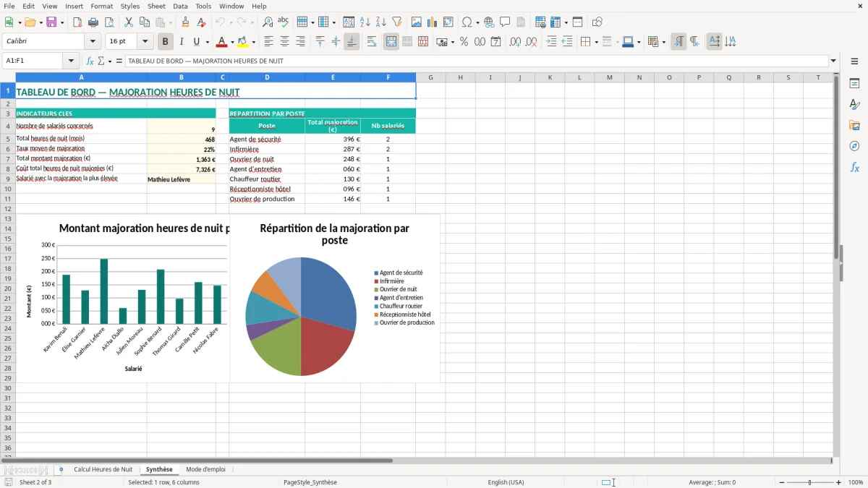Open the Styles menu
Screen dimensions: 868x488
point(130,6)
